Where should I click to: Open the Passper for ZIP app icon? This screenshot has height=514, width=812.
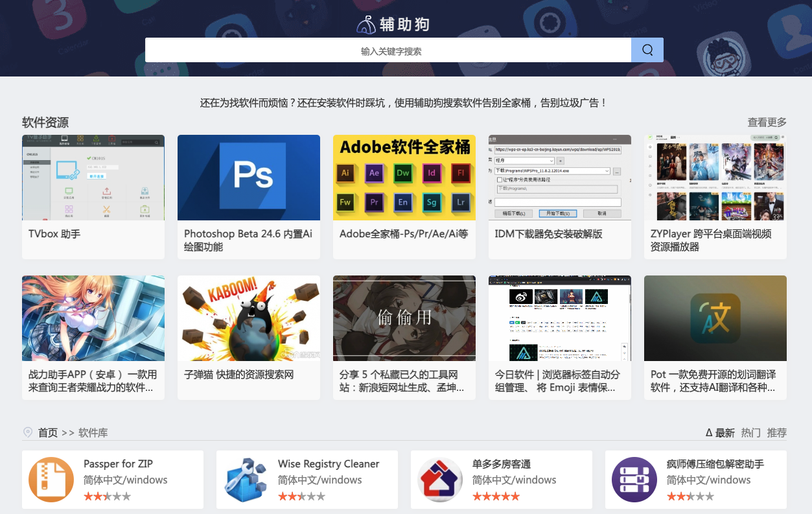coord(51,480)
